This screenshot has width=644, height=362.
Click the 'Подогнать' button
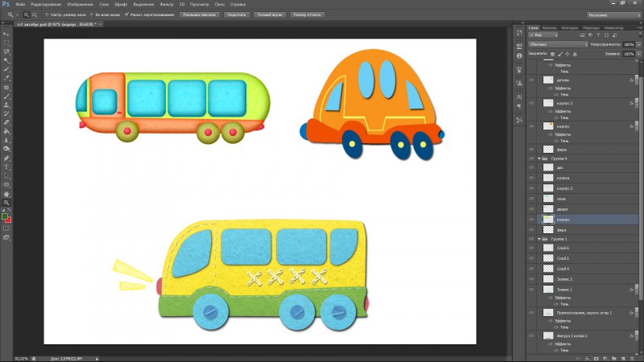236,14
